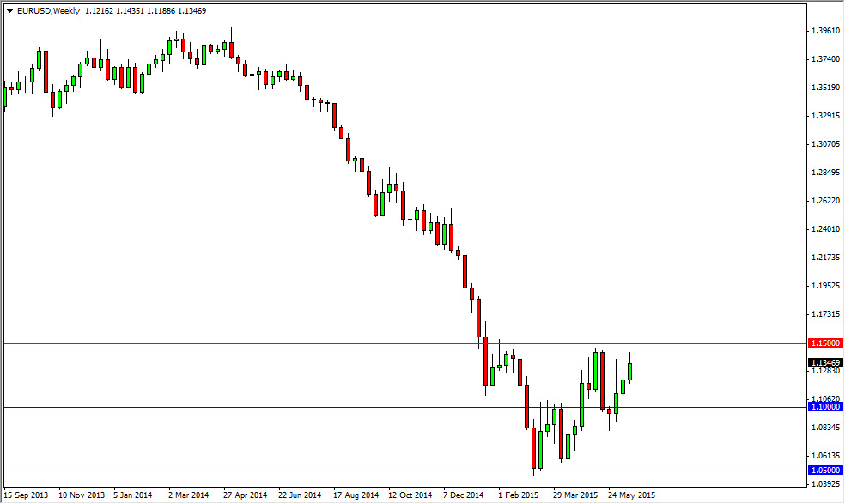Click the date label 24 May 2015
This screenshot has height=504, width=845.
(x=633, y=495)
